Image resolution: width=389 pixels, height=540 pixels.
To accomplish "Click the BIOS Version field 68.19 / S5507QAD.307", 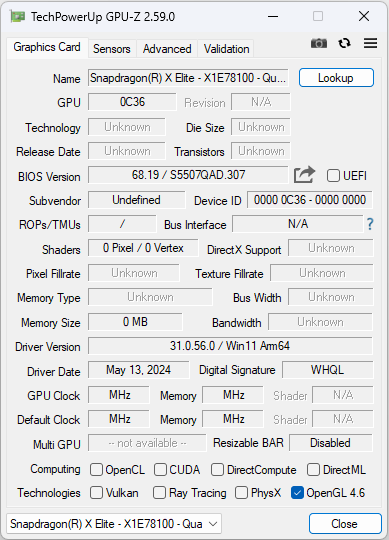I will coord(188,175).
